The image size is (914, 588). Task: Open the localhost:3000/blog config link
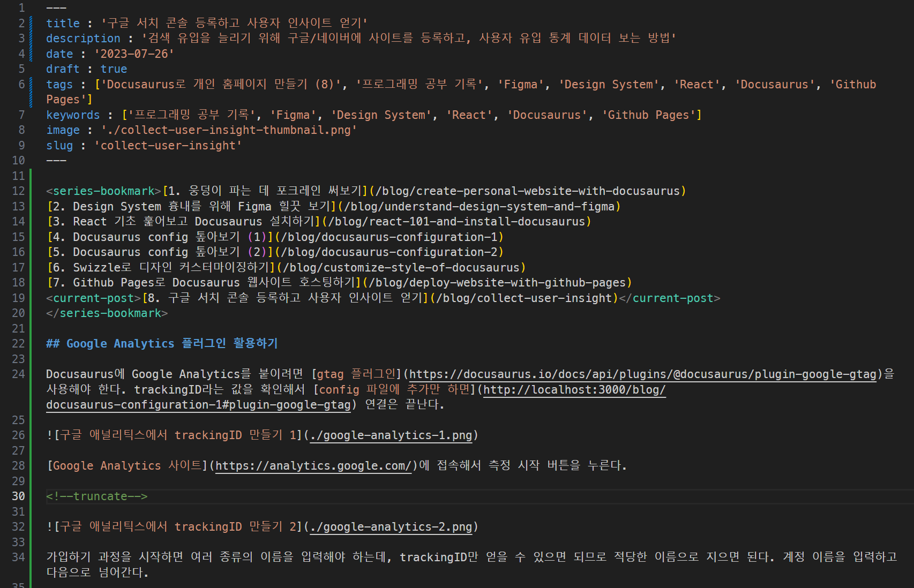[574, 390]
